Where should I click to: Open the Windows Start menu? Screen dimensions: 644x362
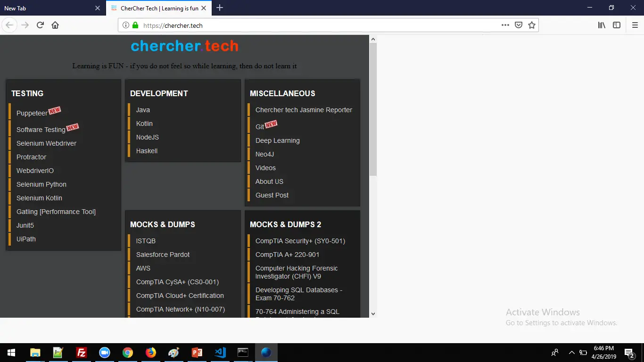pos(11,353)
